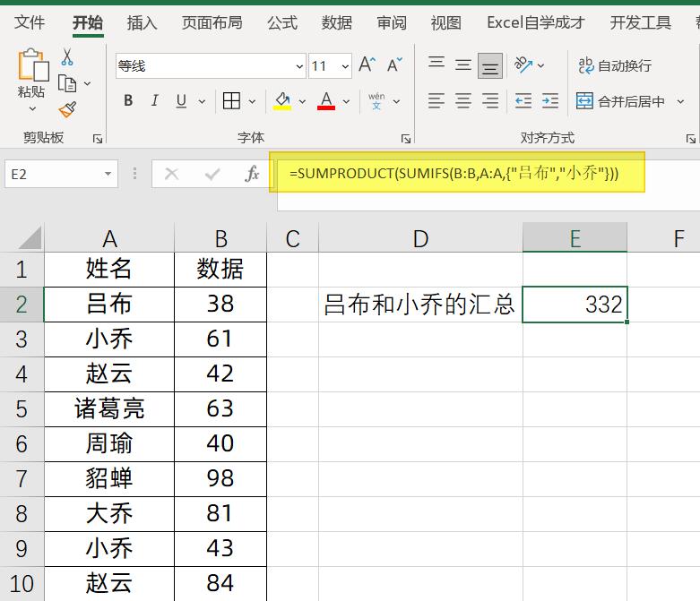The width and height of the screenshot is (700, 601).
Task: Click 合并后居中 merge and center
Action: coord(620,102)
